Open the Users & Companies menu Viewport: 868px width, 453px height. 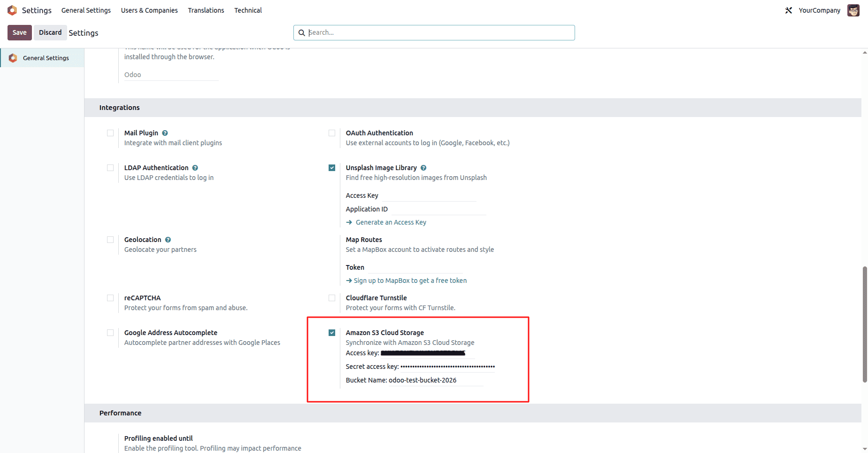[149, 10]
